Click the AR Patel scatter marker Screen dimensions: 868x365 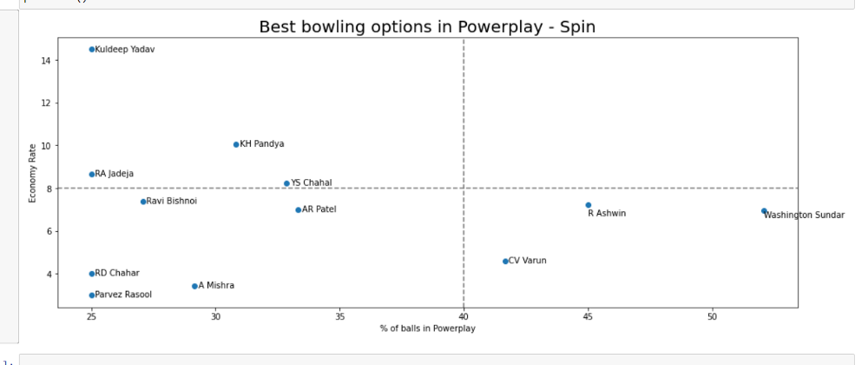(x=299, y=210)
